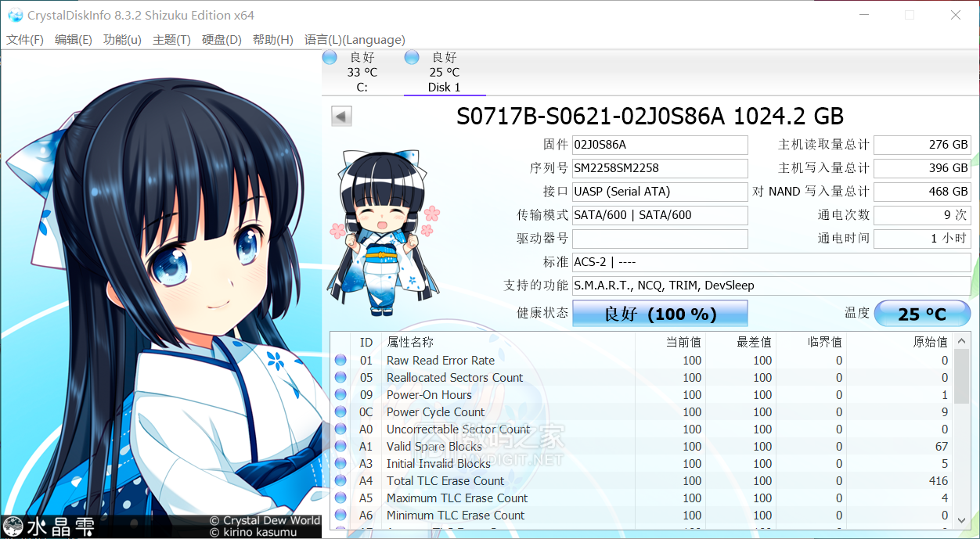
Task: Open the 编辑(E) menu
Action: [74, 40]
